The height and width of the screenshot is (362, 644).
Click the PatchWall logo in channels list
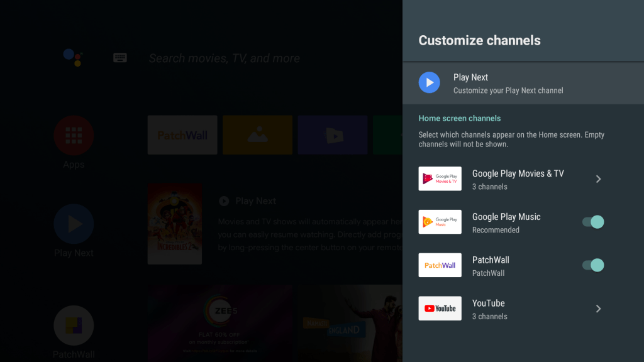click(x=440, y=265)
